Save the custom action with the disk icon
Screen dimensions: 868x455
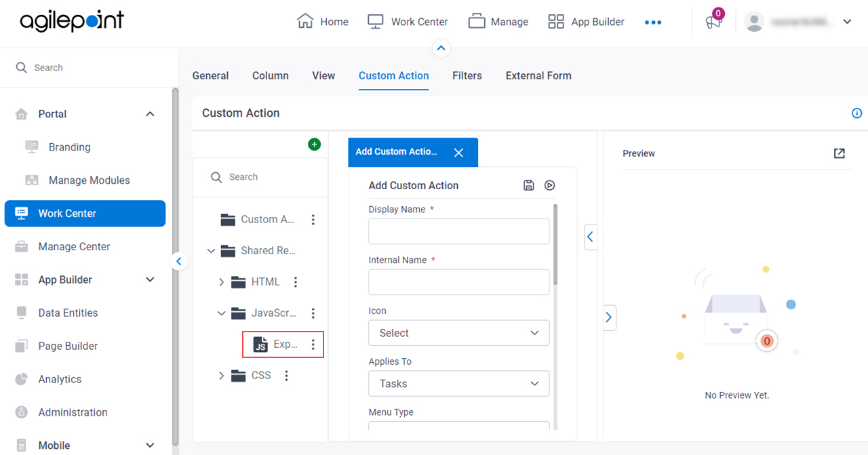point(529,185)
